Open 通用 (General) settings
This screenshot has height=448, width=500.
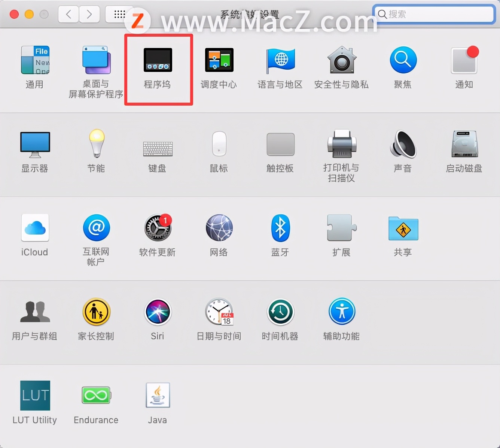pos(35,67)
